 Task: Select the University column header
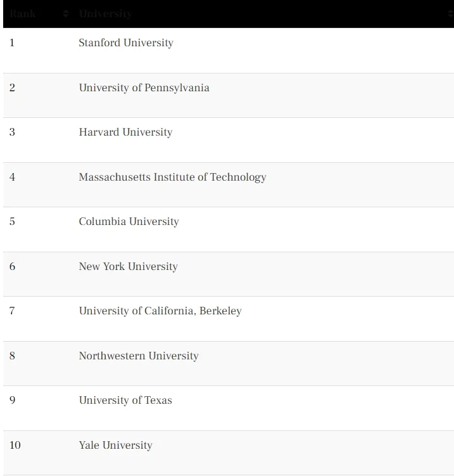point(105,14)
